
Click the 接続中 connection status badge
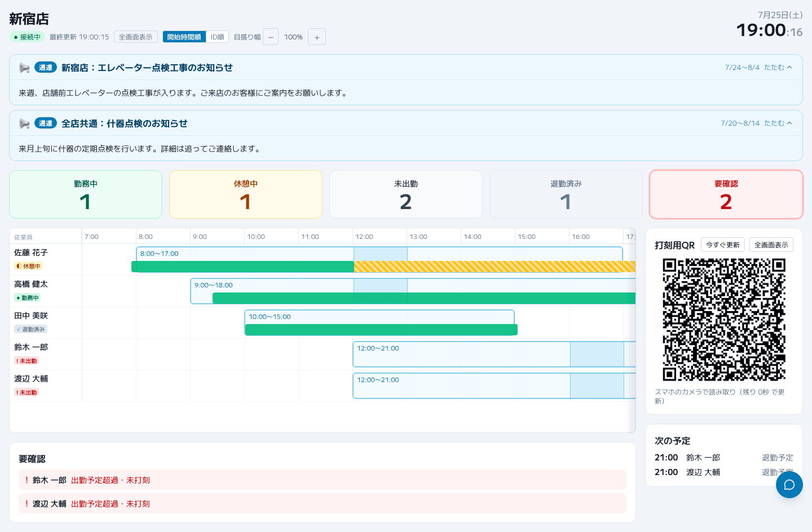(x=27, y=37)
